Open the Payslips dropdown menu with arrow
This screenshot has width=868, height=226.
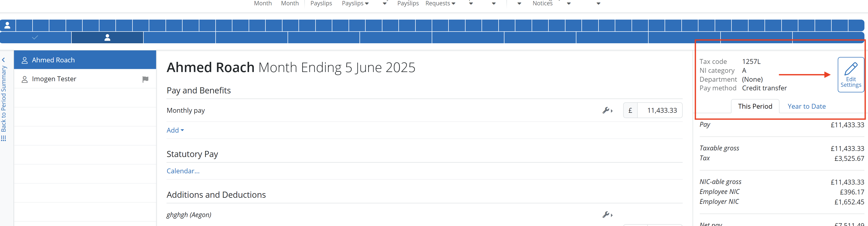point(355,3)
